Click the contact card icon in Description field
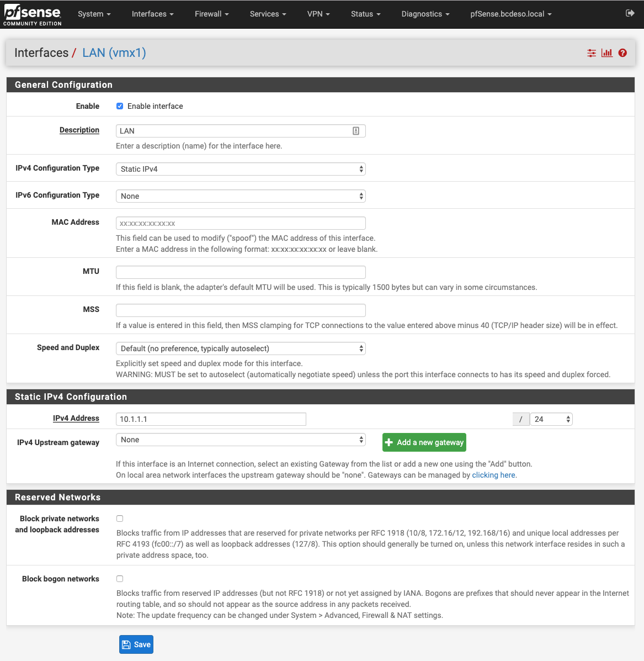 [x=356, y=131]
